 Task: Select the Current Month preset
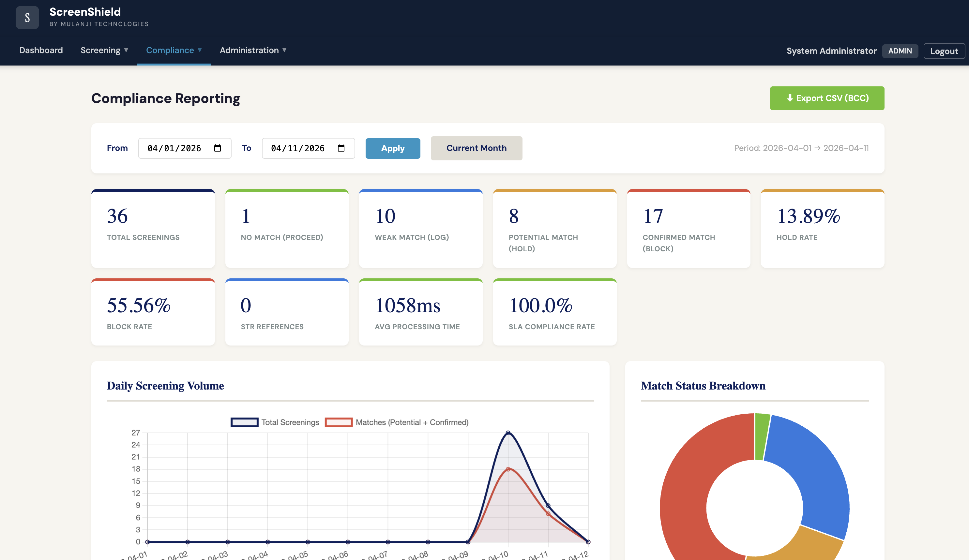477,148
